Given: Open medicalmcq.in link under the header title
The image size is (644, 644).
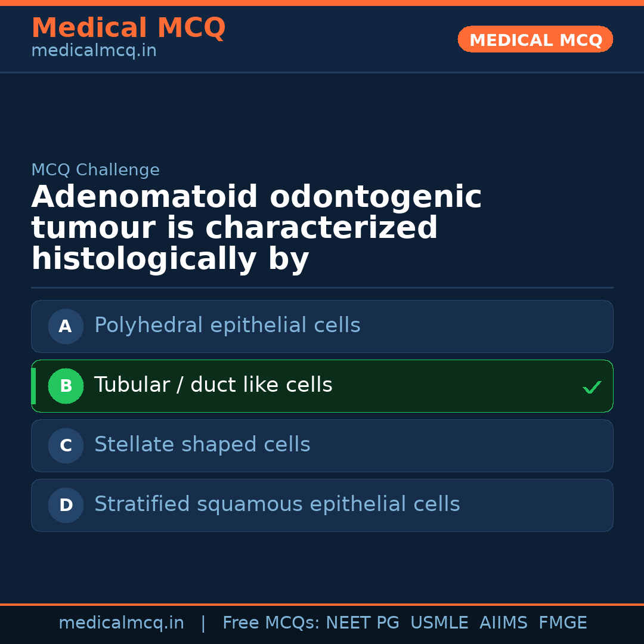Looking at the screenshot, I should (x=94, y=51).
